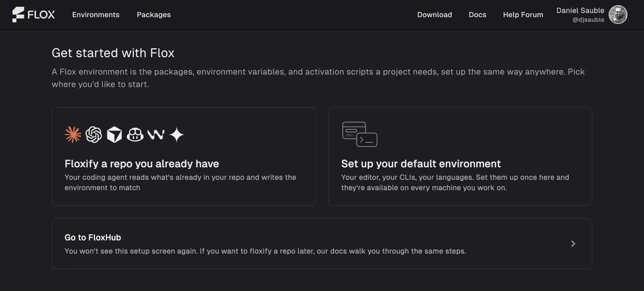
Task: Click the orange Claude starburst icon
Action: click(73, 135)
